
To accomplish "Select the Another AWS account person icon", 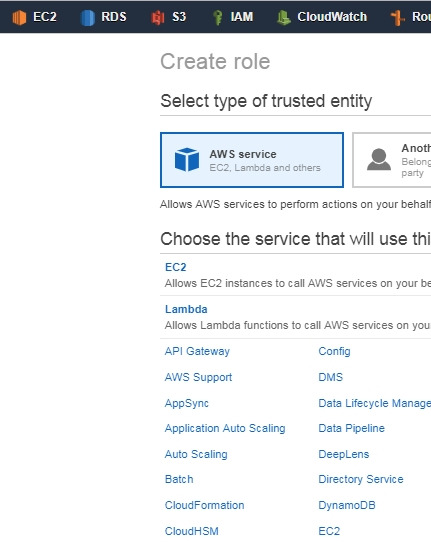I will point(379,159).
